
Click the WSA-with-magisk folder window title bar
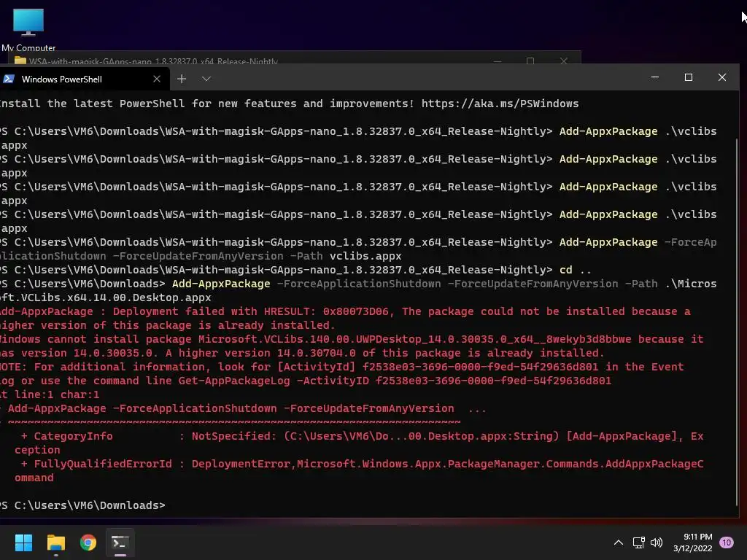pos(295,59)
